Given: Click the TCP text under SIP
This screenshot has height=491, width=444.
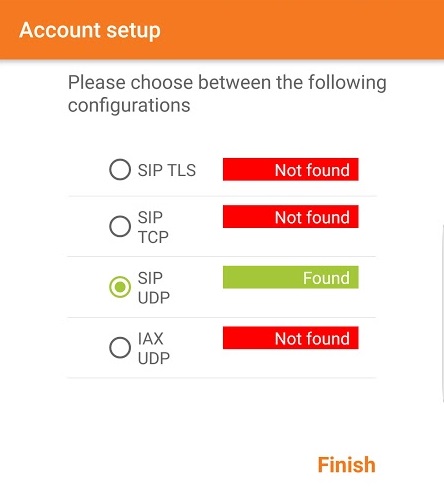Looking at the screenshot, I should 153,237.
